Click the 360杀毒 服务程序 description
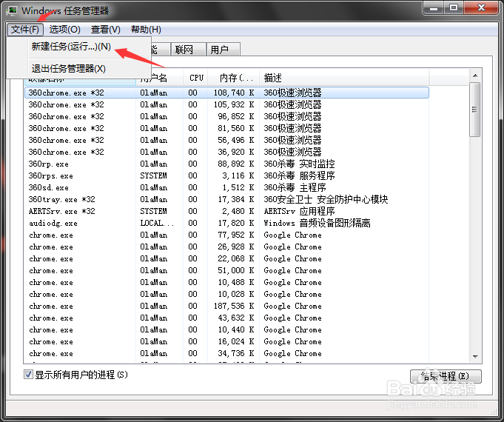Screen dimensions: 504x422 pos(299,175)
